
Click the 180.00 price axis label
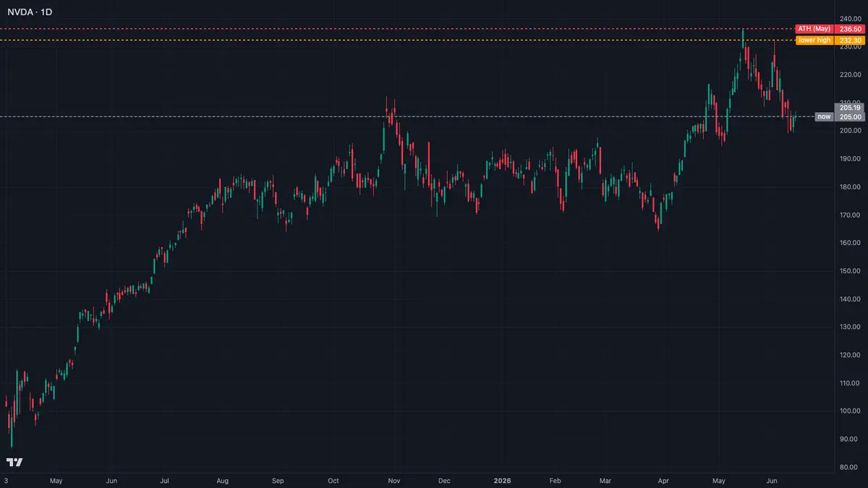click(x=850, y=187)
